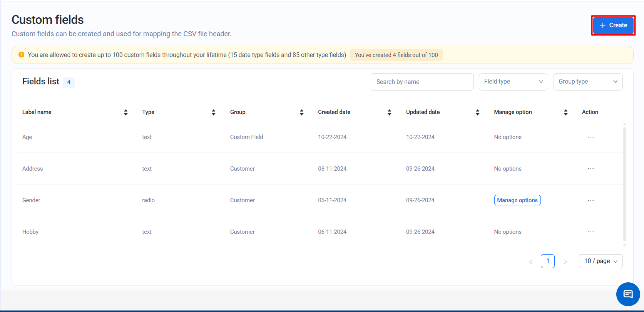Viewport: 644px width, 312px height.
Task: Expand the Group type dropdown
Action: click(588, 82)
